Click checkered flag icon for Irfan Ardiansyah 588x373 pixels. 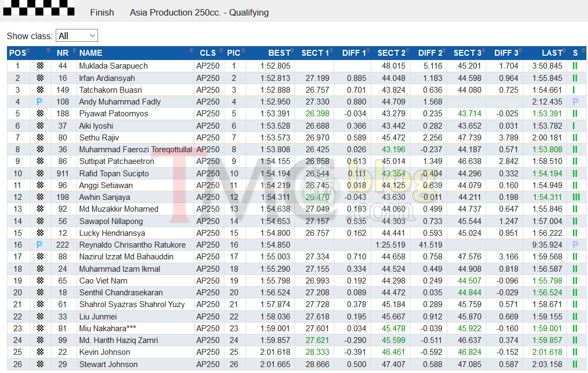pos(40,78)
